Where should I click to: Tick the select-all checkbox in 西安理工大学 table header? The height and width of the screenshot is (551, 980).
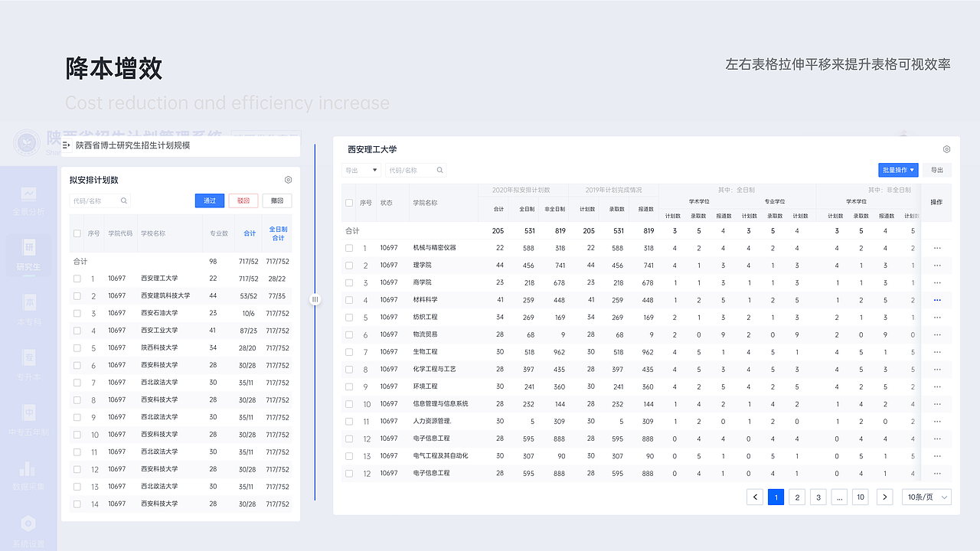[349, 203]
